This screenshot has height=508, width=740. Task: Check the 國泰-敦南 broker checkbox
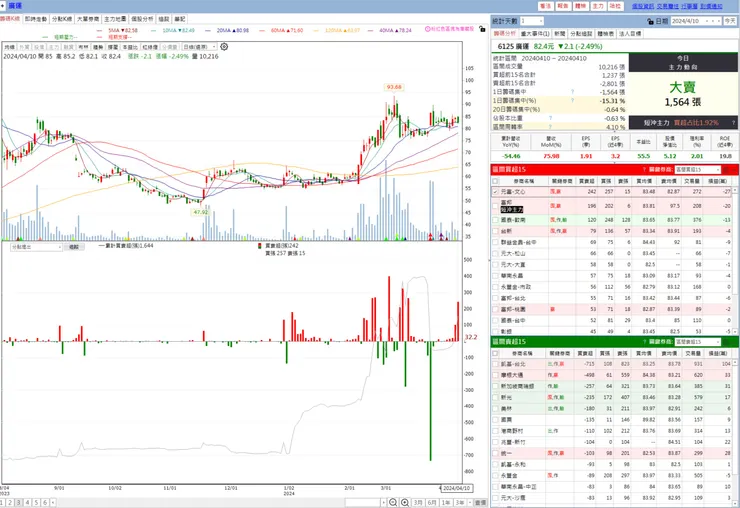(x=495, y=220)
